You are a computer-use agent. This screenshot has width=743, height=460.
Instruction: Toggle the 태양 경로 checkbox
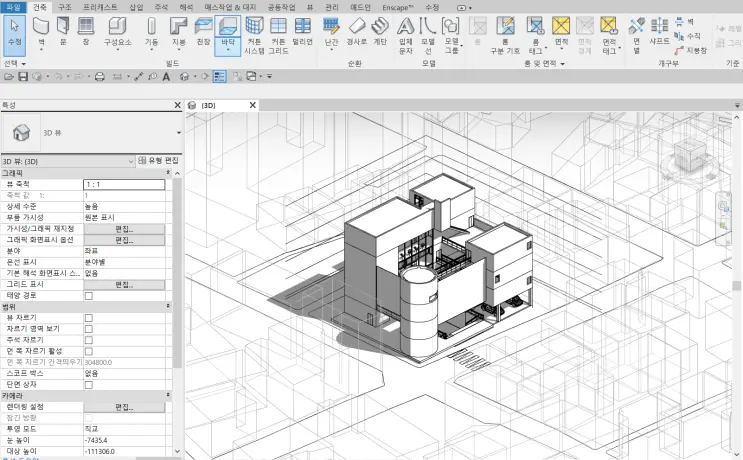click(x=89, y=296)
